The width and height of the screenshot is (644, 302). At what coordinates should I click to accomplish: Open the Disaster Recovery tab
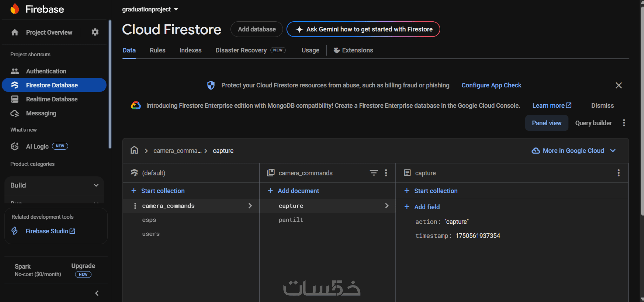point(250,50)
